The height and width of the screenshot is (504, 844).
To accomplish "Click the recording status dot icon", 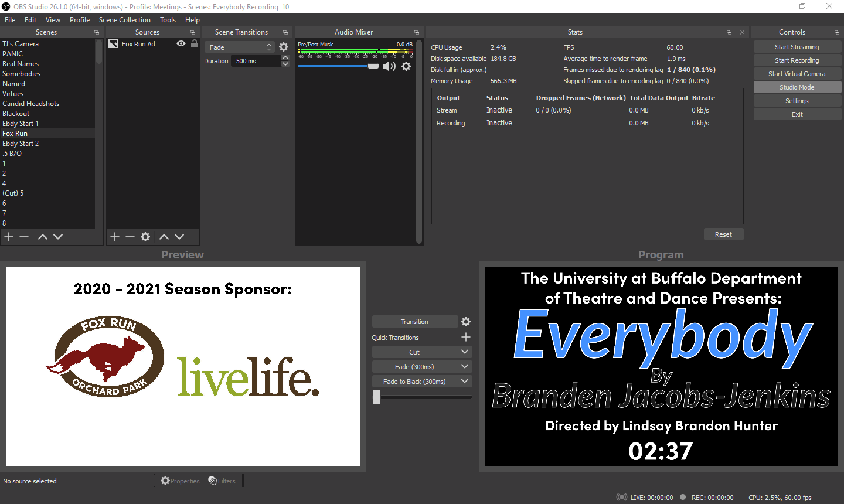I will click(683, 497).
